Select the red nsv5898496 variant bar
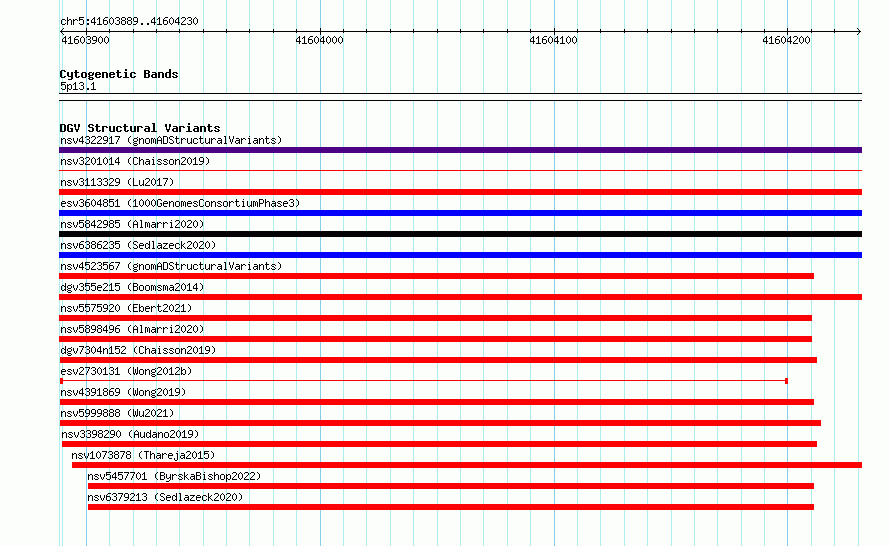Viewport: 890px width, 546px height. [x=435, y=339]
